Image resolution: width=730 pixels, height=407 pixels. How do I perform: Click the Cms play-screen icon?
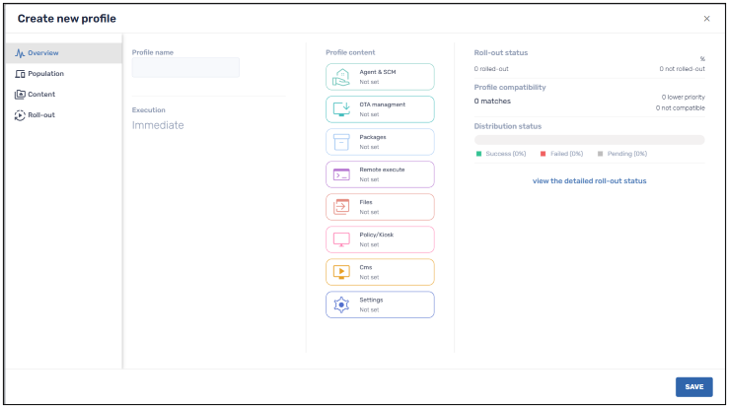tap(341, 272)
